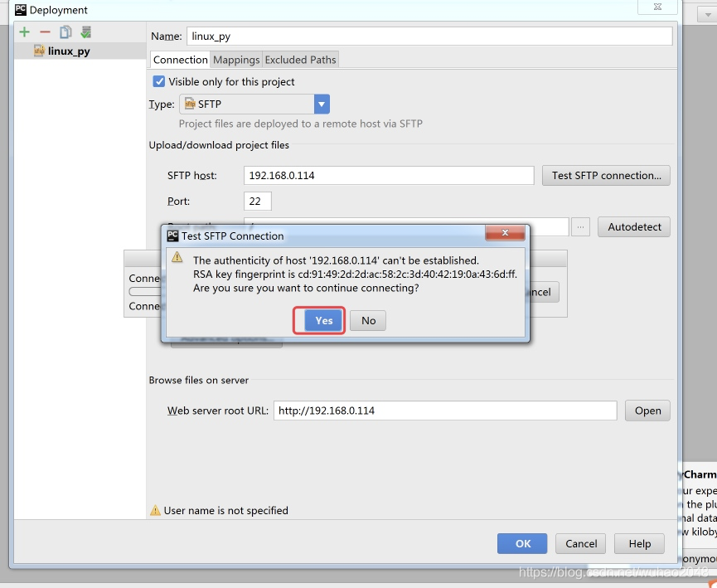The height and width of the screenshot is (588, 717).
Task: Click the Help button
Action: click(x=639, y=543)
